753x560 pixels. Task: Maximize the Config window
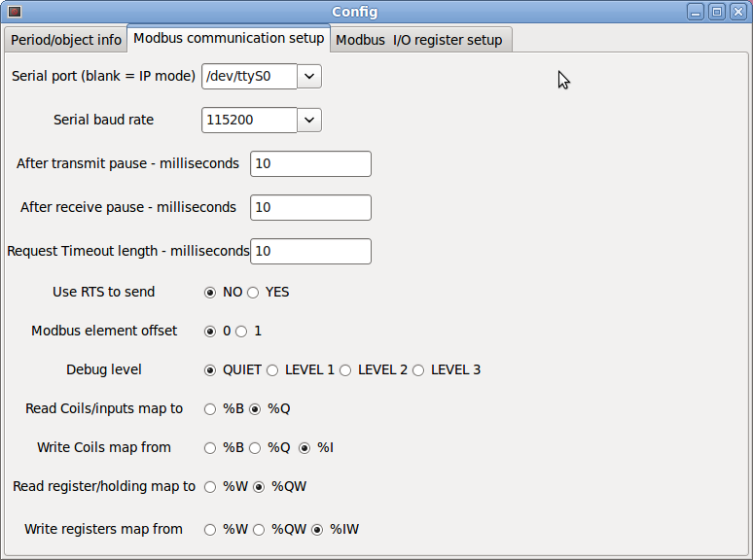717,12
